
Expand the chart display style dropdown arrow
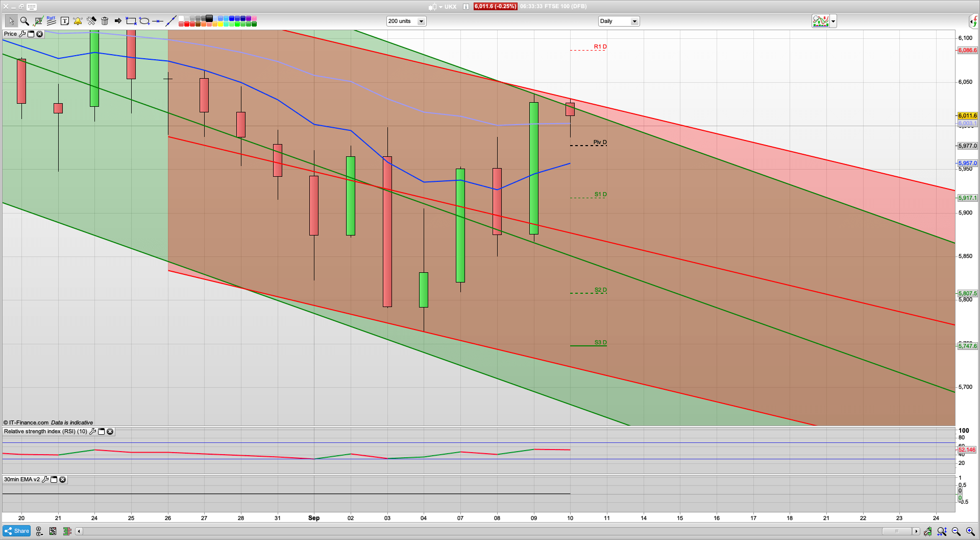[x=832, y=21]
